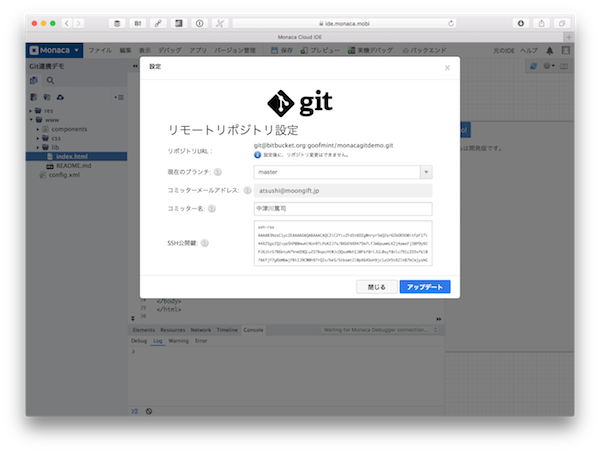Viewport: 600px width, 453px height.
Task: Click the committer name input field
Action: (x=343, y=209)
